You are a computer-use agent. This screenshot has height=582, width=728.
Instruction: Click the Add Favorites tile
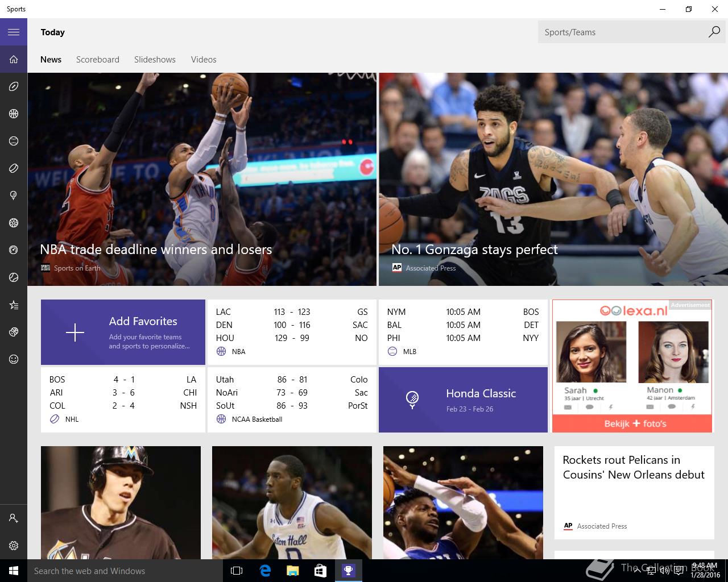click(x=123, y=332)
